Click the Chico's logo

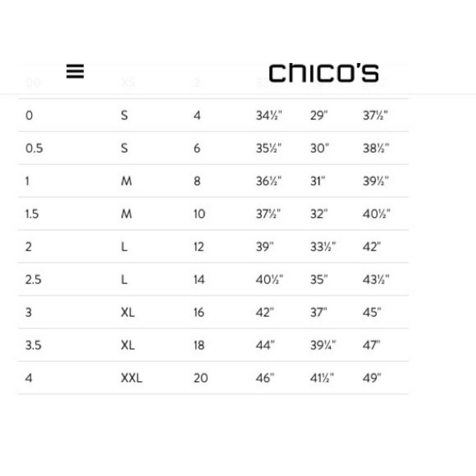click(x=324, y=73)
